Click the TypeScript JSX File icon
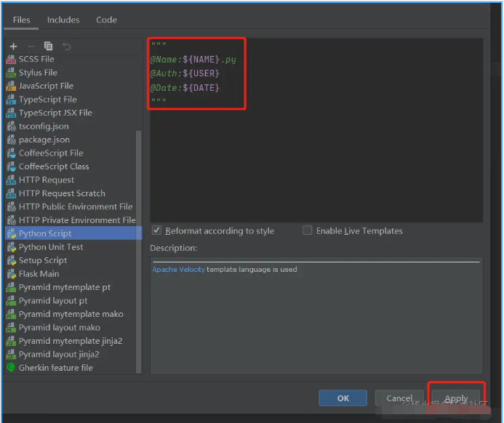Viewport: 504px width, 423px height. pos(11,113)
